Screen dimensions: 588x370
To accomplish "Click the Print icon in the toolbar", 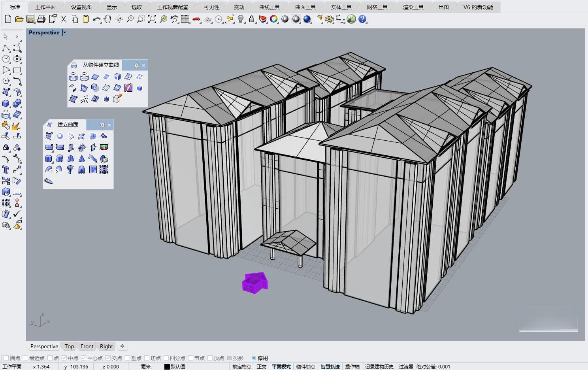I will point(41,19).
